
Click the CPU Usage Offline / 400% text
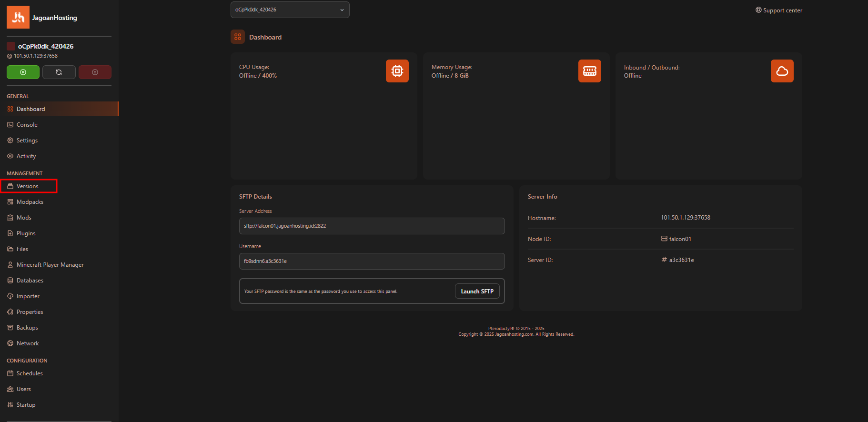pyautogui.click(x=258, y=76)
